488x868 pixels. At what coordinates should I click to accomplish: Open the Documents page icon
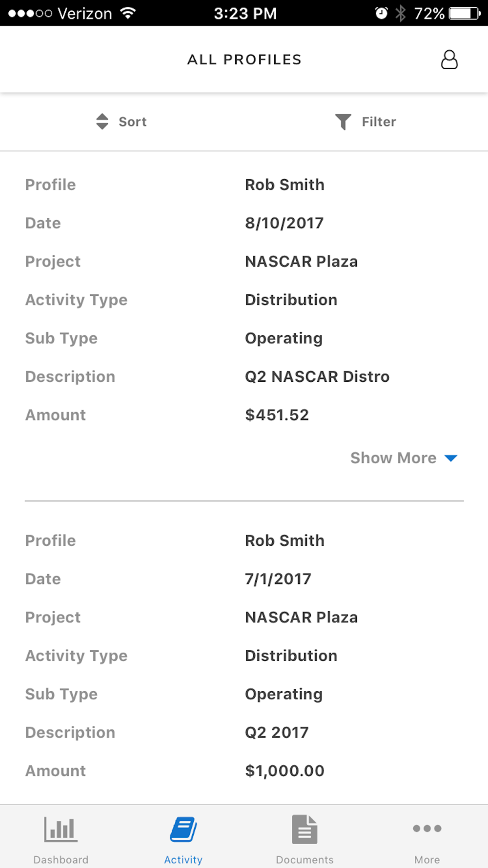point(305,829)
